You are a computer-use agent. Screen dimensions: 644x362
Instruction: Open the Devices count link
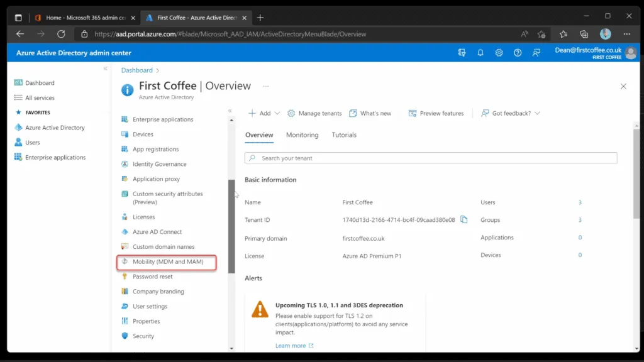[580, 255]
